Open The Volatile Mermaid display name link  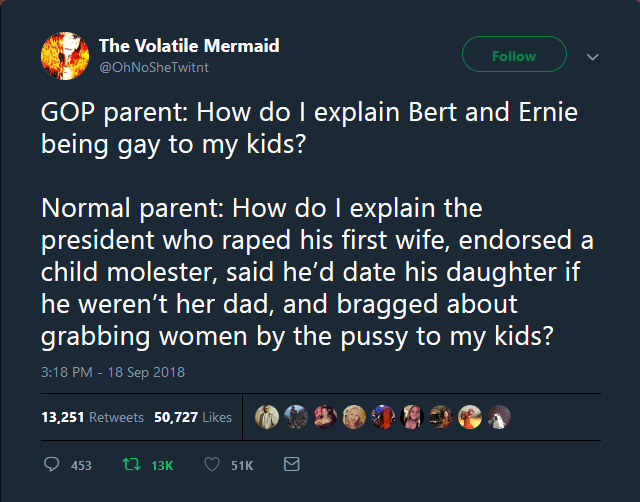point(189,45)
